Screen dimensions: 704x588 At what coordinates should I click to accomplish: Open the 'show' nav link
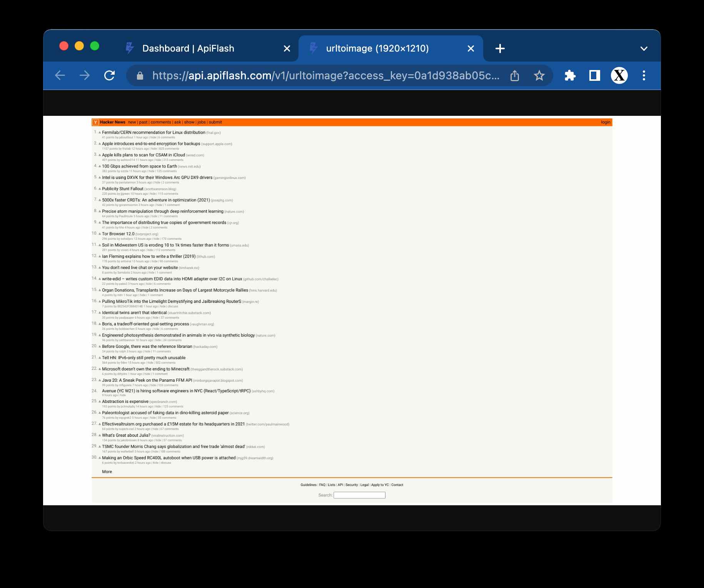189,122
